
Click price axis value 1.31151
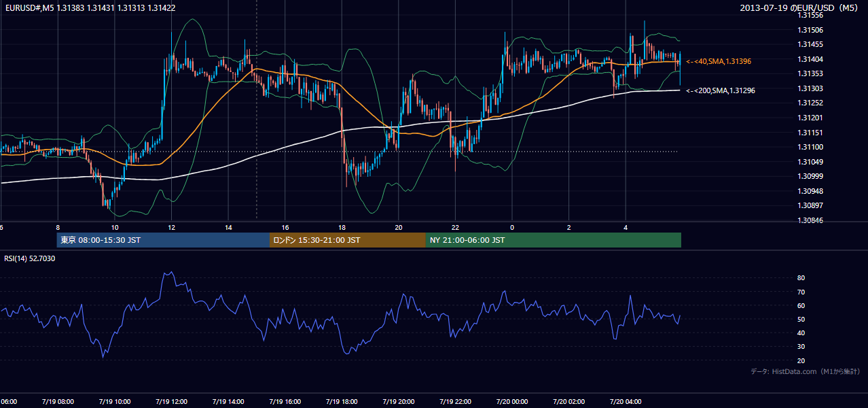click(x=810, y=133)
